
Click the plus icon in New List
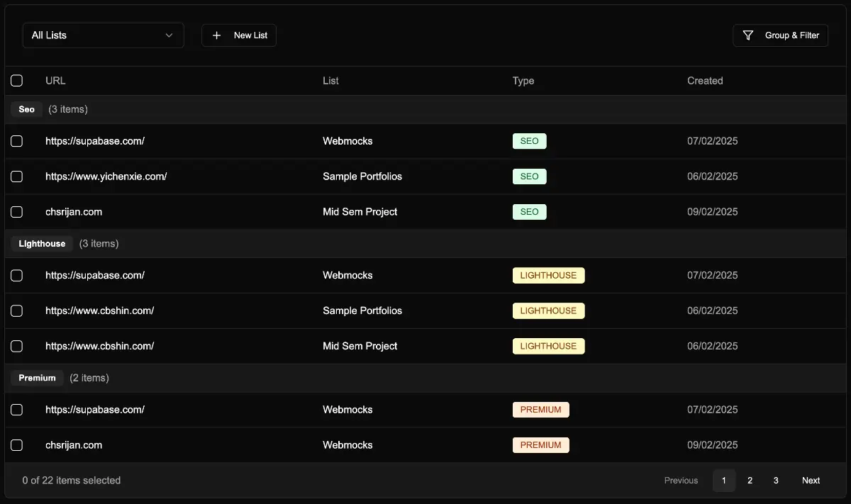[x=217, y=35]
